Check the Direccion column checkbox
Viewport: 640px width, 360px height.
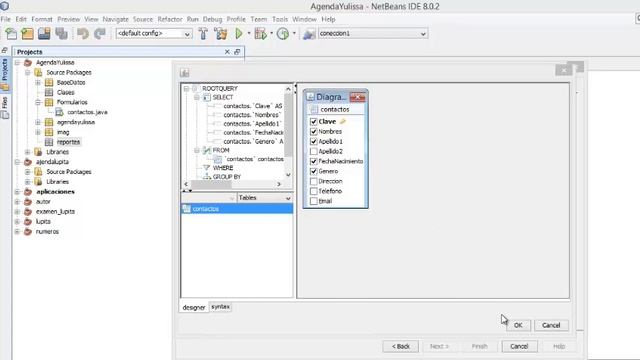pos(313,181)
